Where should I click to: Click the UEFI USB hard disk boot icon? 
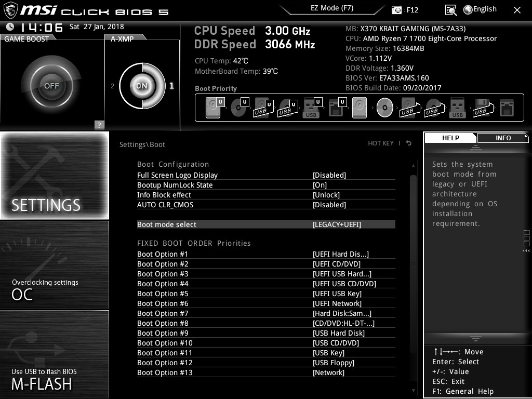(263, 108)
